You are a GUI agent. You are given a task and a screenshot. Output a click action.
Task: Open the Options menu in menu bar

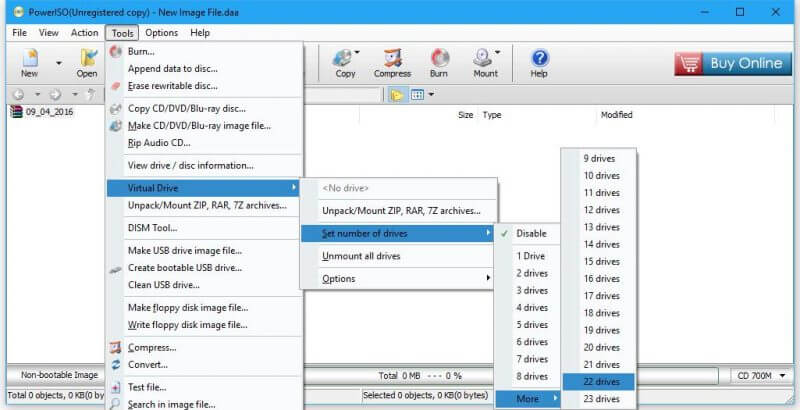[x=161, y=33]
